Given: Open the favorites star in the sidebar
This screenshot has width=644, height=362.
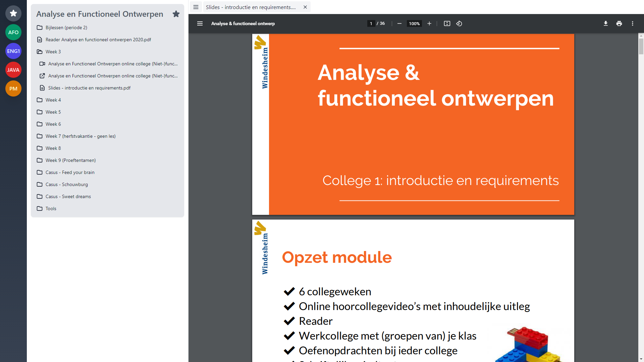Looking at the screenshot, I should [x=13, y=13].
